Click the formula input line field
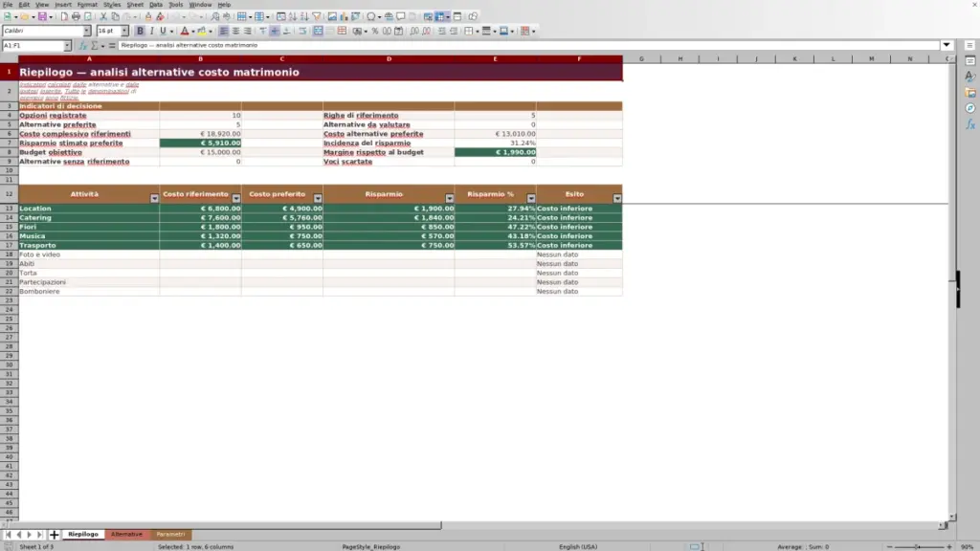The height and width of the screenshot is (551, 980). point(528,45)
